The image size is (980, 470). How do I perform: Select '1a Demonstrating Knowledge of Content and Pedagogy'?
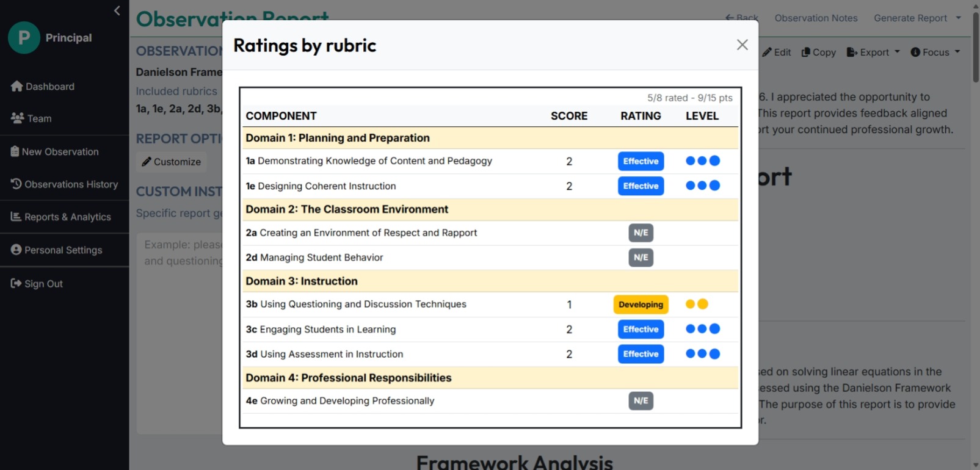click(x=369, y=161)
